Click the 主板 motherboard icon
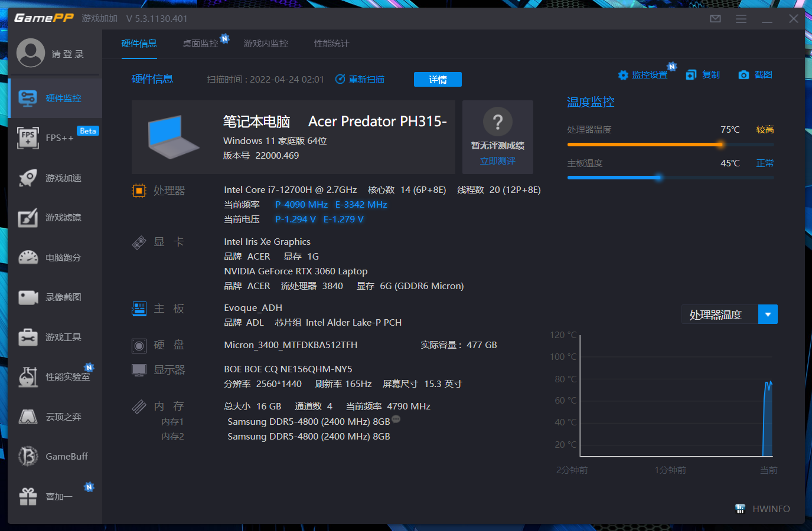 click(x=139, y=309)
